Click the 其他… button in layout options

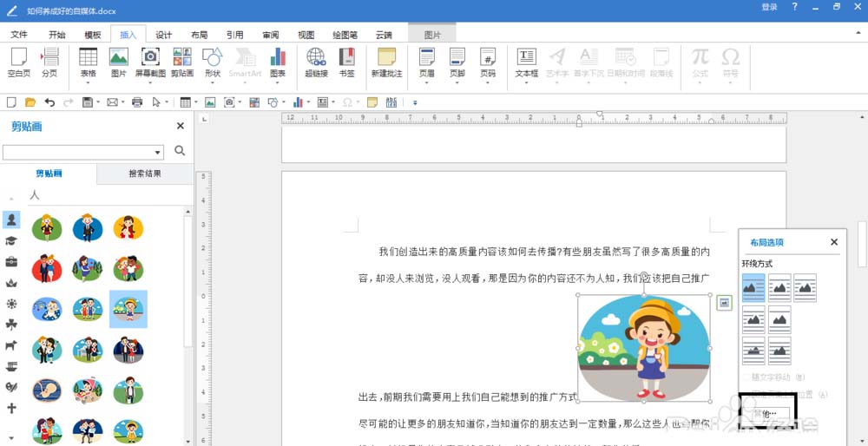(x=764, y=413)
